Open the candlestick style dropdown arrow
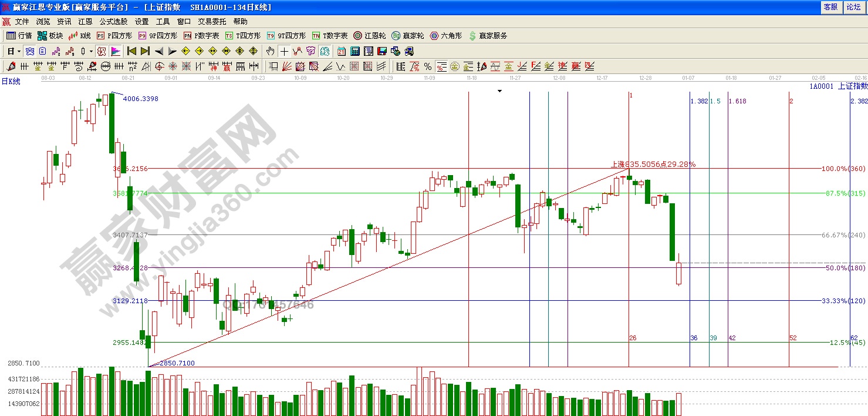 pyautogui.click(x=91, y=51)
